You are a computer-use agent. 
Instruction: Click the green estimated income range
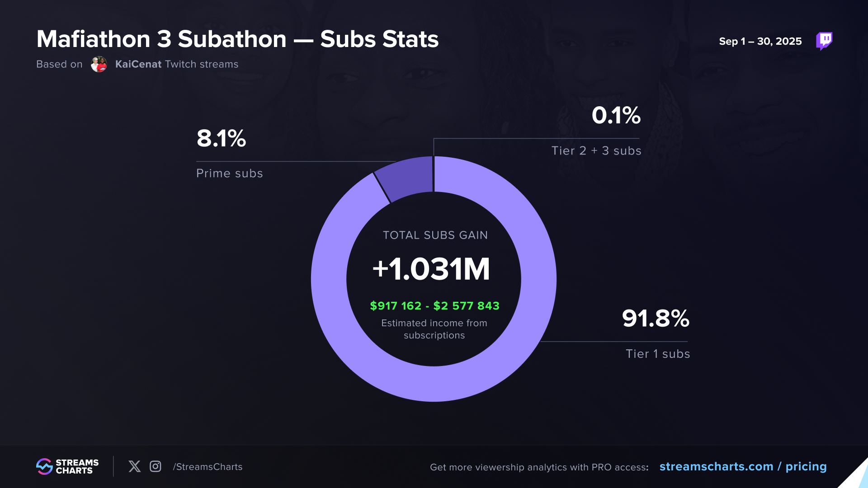pyautogui.click(x=434, y=306)
